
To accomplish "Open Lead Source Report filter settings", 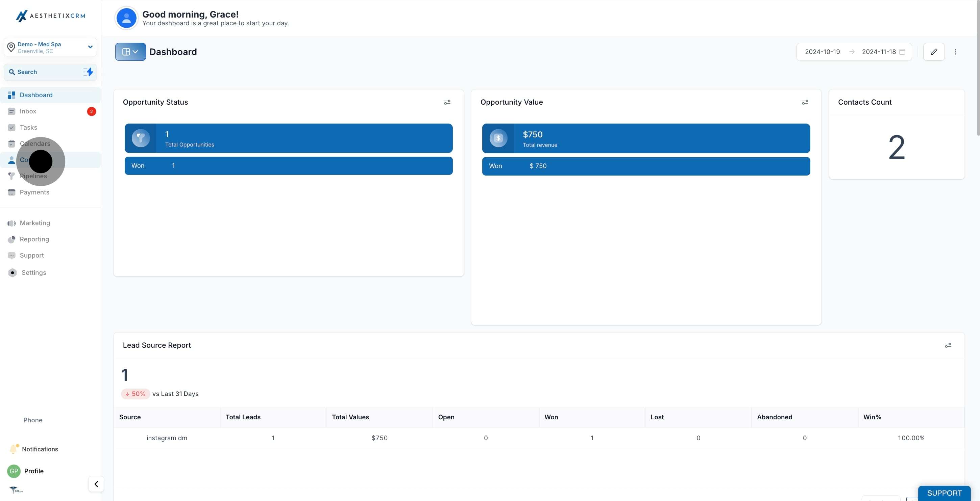I will [948, 345].
